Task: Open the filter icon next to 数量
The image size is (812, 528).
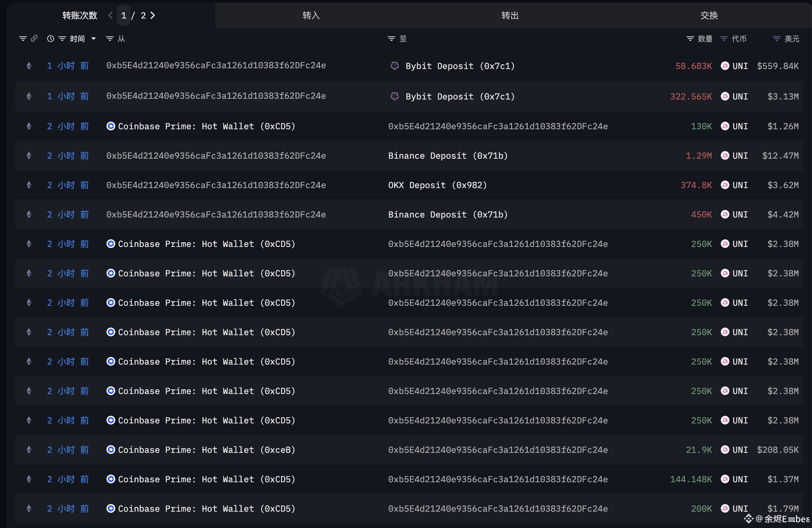Action: pos(690,38)
